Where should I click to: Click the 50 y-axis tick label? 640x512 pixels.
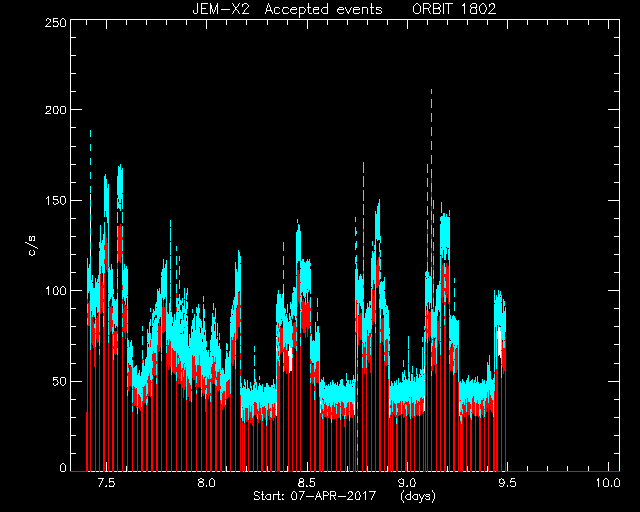(x=60, y=382)
